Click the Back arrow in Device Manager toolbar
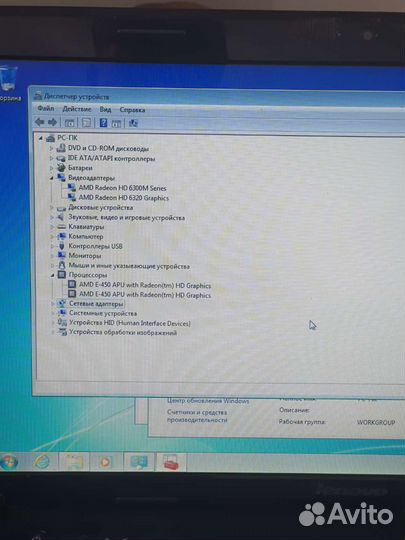The image size is (405, 540). tap(40, 122)
